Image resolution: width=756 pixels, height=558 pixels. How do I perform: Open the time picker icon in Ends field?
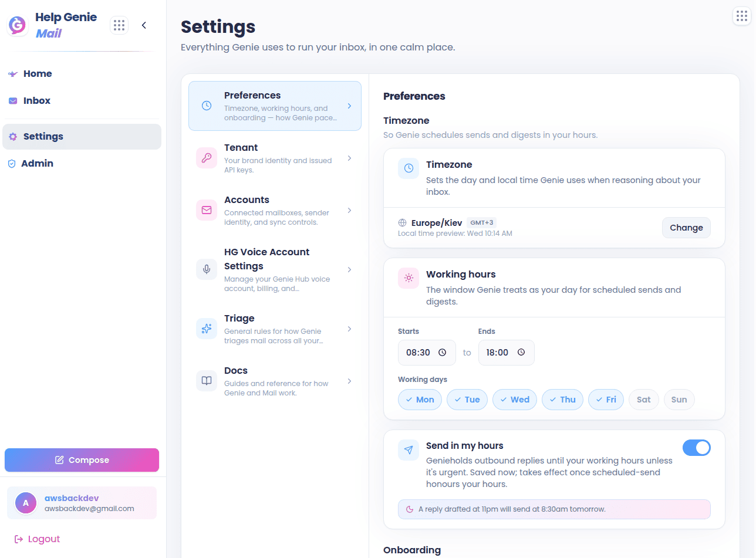click(521, 353)
